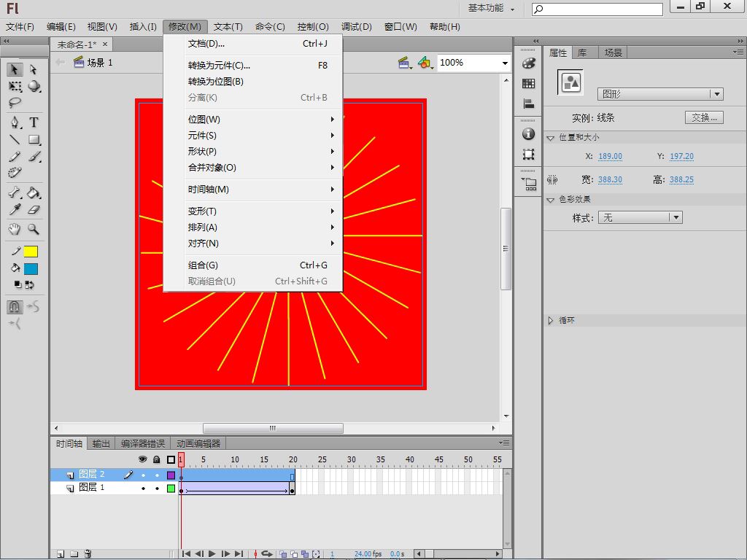Open the 文件(F) menu
Viewport: 747px width, 560px height.
tap(20, 27)
